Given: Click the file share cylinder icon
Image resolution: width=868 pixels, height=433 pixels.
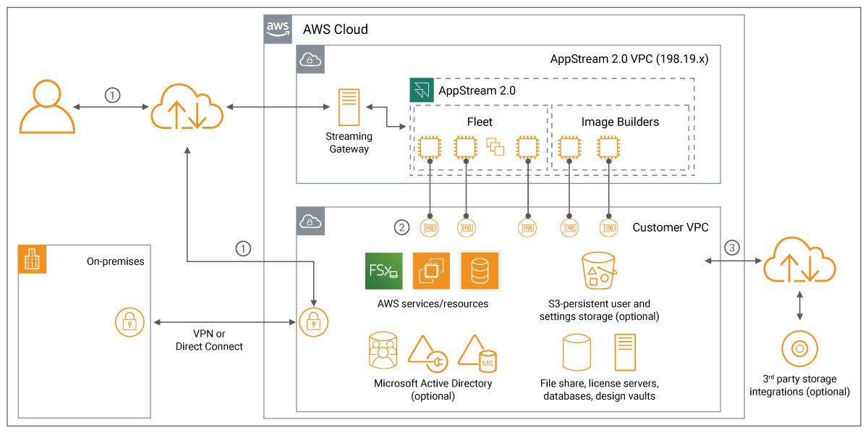Looking at the screenshot, I should pos(578,353).
